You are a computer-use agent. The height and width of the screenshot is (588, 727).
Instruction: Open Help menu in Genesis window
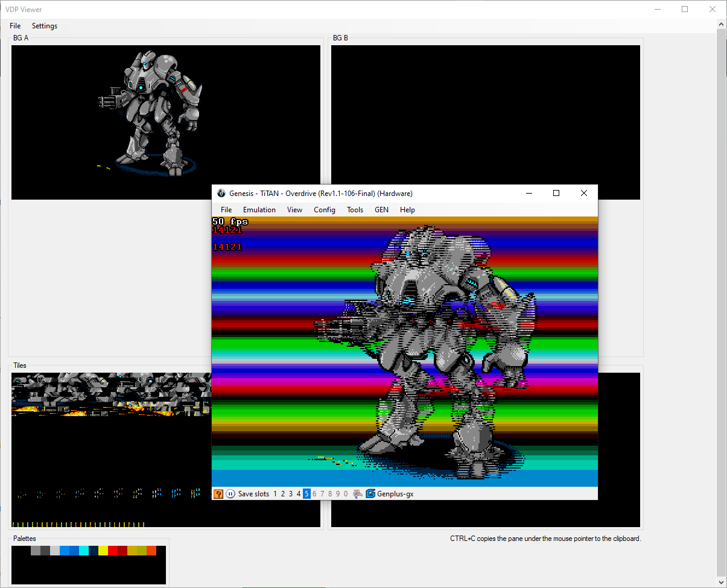[408, 210]
